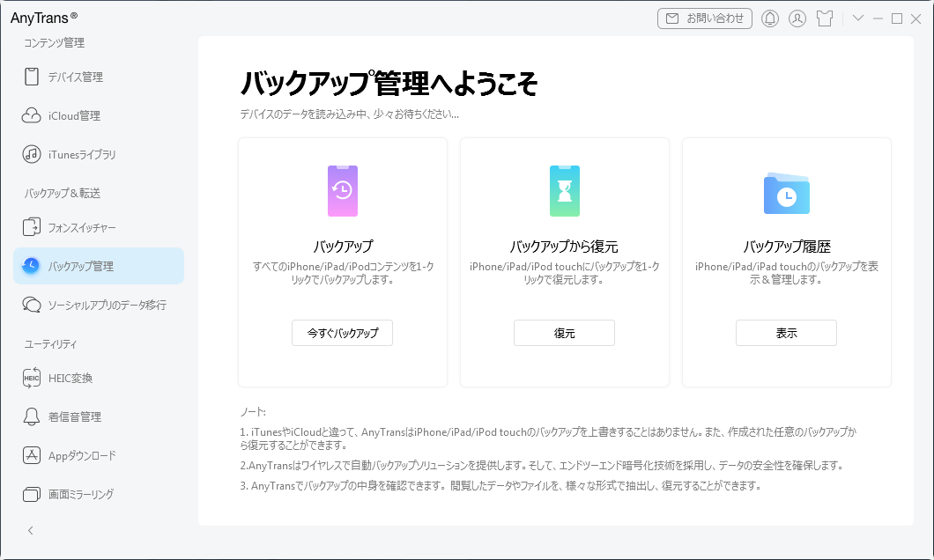Viewport: 934px width, 560px height.
Task: Click the バックアップ管理 clock icon
Action: click(x=31, y=265)
